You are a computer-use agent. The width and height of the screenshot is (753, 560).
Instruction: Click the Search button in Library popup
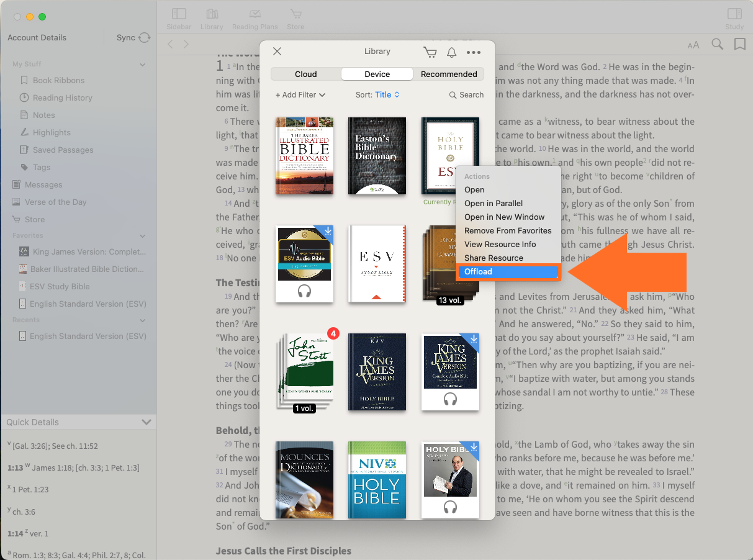coord(467,95)
